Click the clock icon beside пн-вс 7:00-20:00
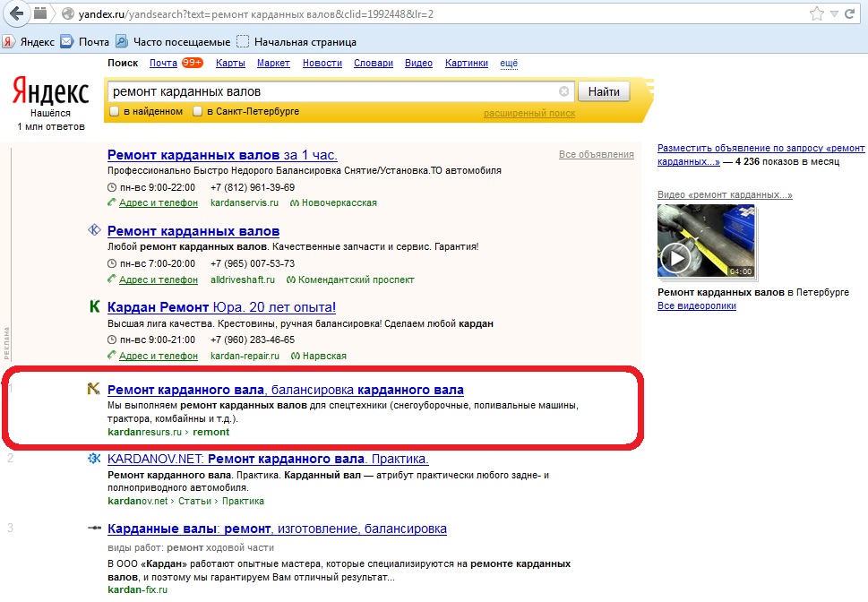The width and height of the screenshot is (868, 602). point(112,263)
